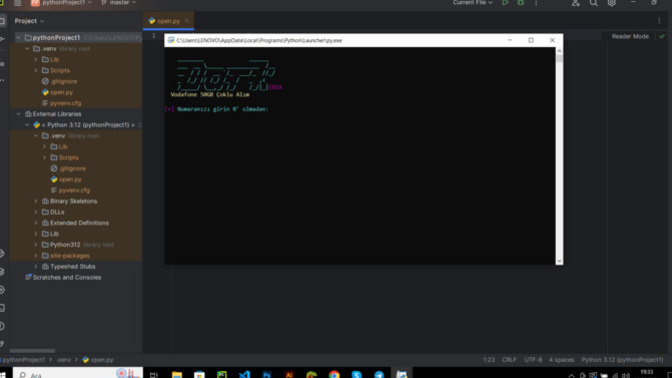Change CRLF line separator
672x378 pixels.
[x=509, y=360]
